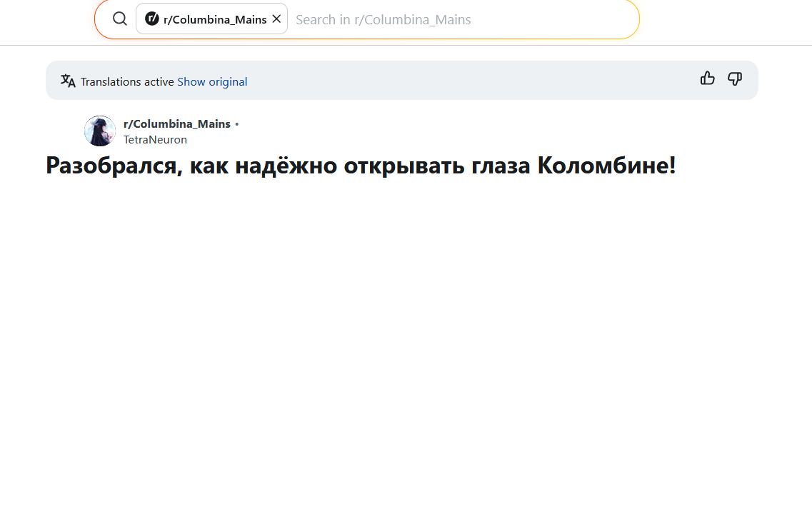The height and width of the screenshot is (531, 812).
Task: Open the r/Columbina_Mains community link above the post
Action: (x=176, y=124)
